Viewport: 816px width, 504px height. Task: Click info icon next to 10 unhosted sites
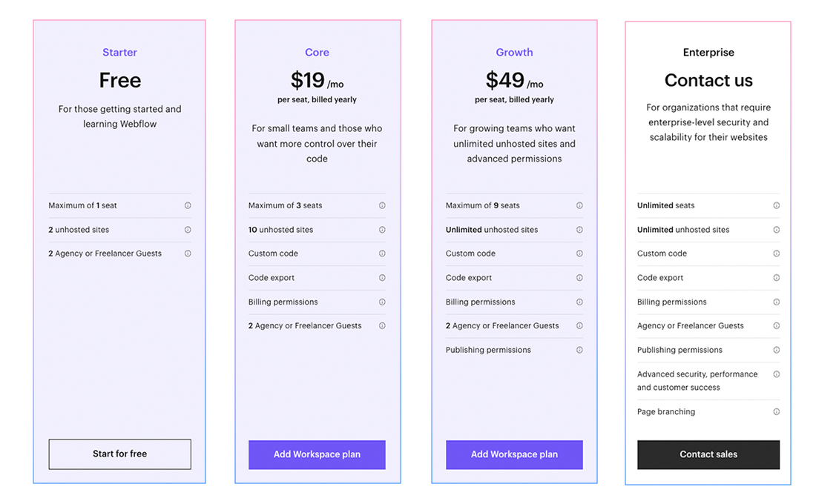tap(382, 230)
